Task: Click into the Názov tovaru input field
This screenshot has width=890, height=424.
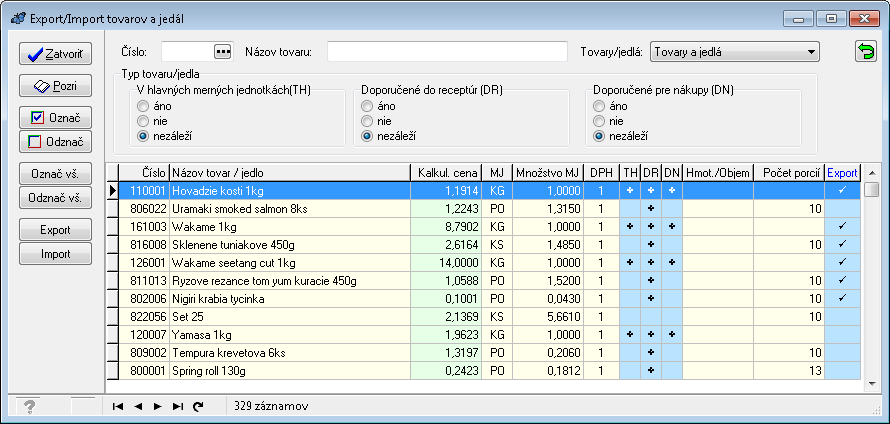Action: tap(447, 52)
